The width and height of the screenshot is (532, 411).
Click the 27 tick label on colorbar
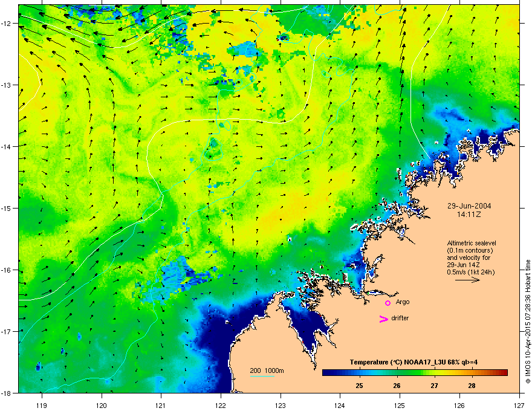pos(434,386)
